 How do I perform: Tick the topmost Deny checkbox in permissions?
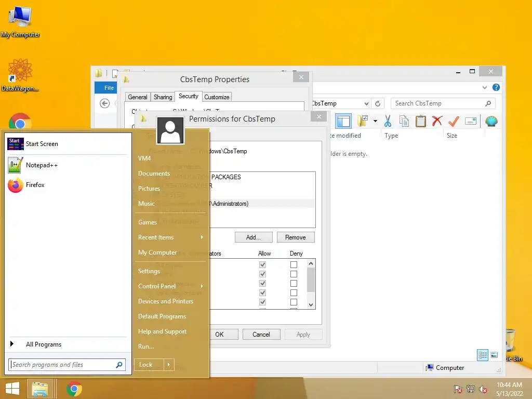294,264
